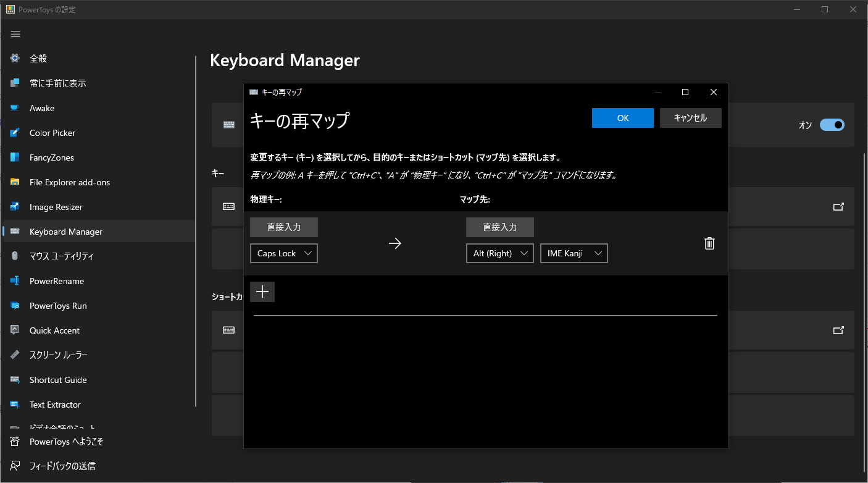868x483 pixels.
Task: Expand the Caps Lock physical key dropdown
Action: 284,253
